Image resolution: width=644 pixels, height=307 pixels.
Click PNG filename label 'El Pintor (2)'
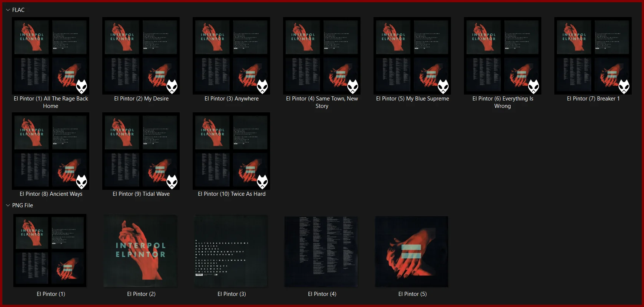tap(141, 294)
